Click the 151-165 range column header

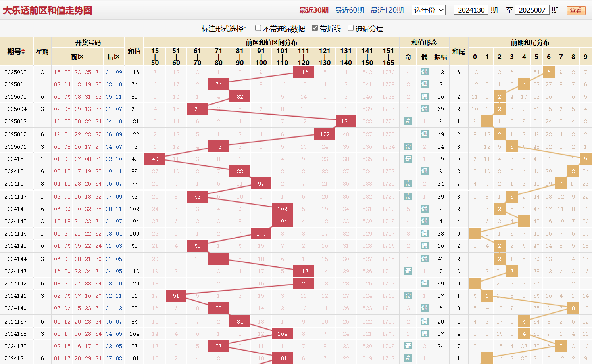[x=388, y=57]
